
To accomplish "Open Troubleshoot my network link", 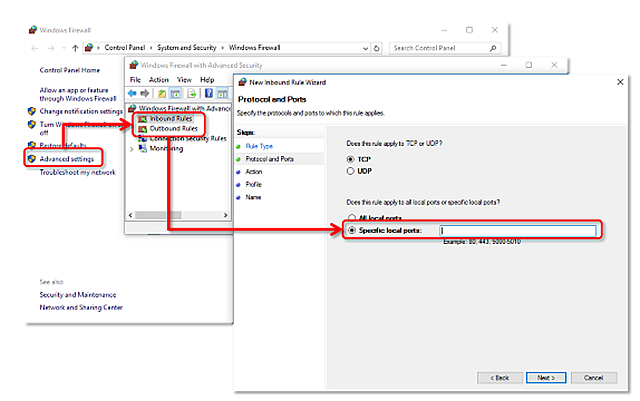I will (x=77, y=172).
